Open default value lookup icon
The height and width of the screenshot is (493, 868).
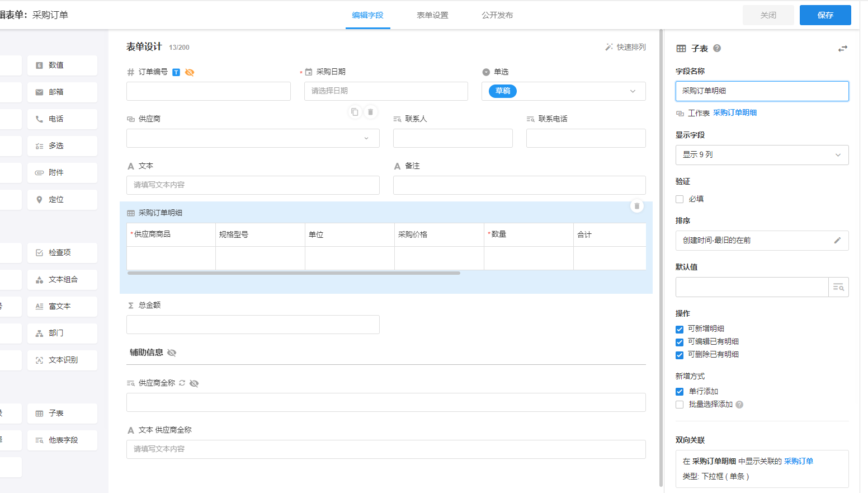(x=838, y=287)
